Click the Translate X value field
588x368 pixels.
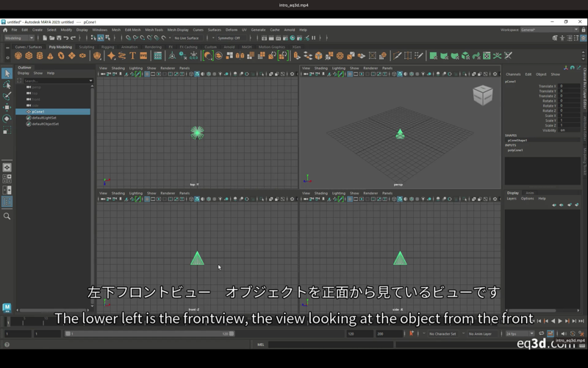coord(570,86)
